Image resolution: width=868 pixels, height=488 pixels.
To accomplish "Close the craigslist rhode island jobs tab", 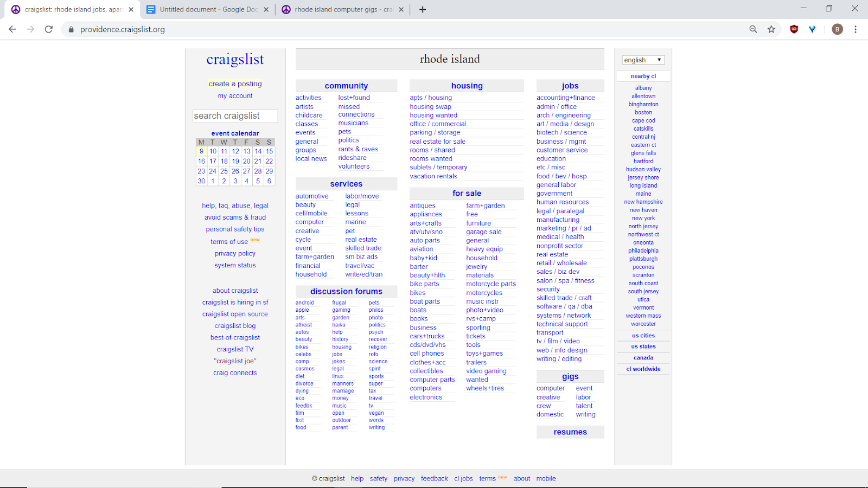I will [x=131, y=9].
